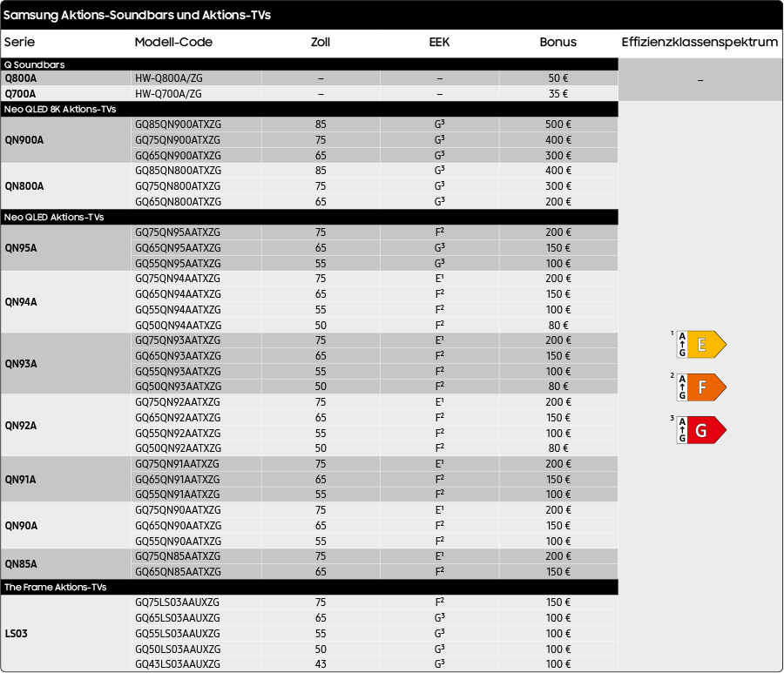Select model code GQ75QN92AATXZG
Screen dimensions: 784x673
[x=178, y=401]
